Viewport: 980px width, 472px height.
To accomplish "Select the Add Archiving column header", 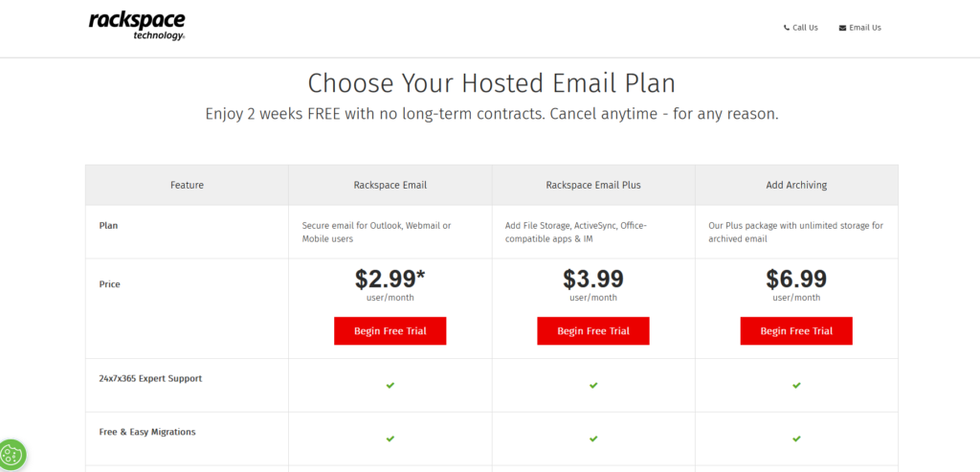I will (x=796, y=185).
